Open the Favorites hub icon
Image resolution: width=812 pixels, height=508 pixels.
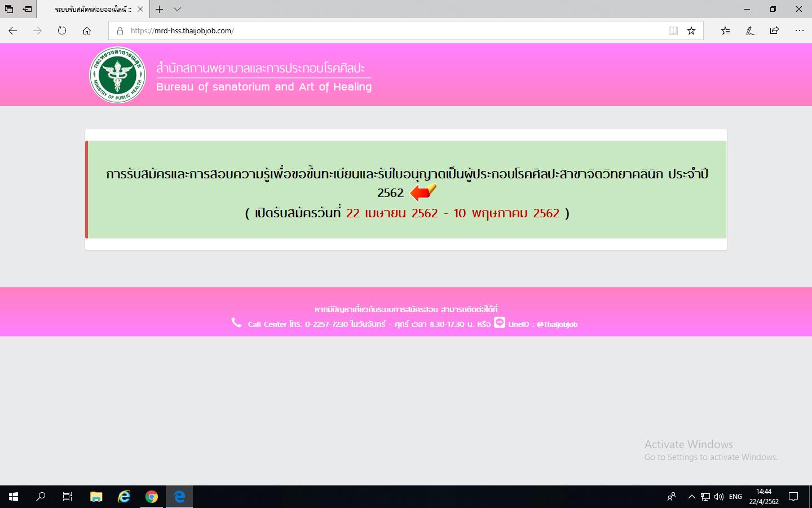[x=725, y=31]
